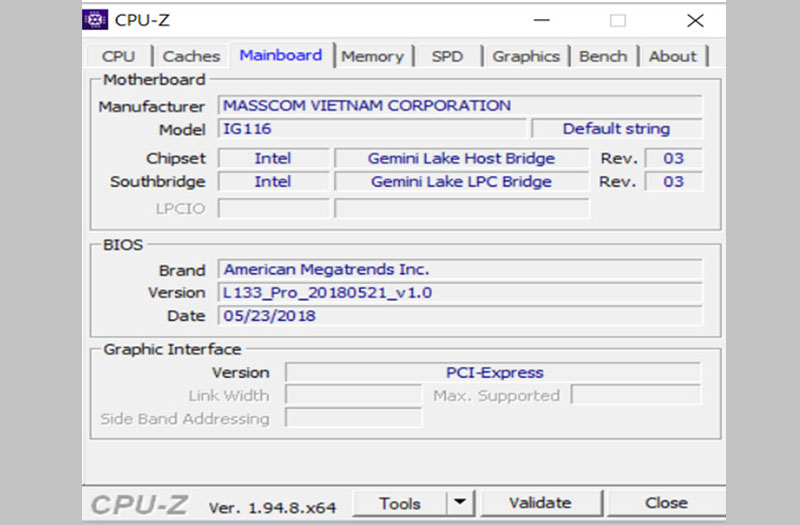800x525 pixels.
Task: Select the model value IG116
Action: 372,129
